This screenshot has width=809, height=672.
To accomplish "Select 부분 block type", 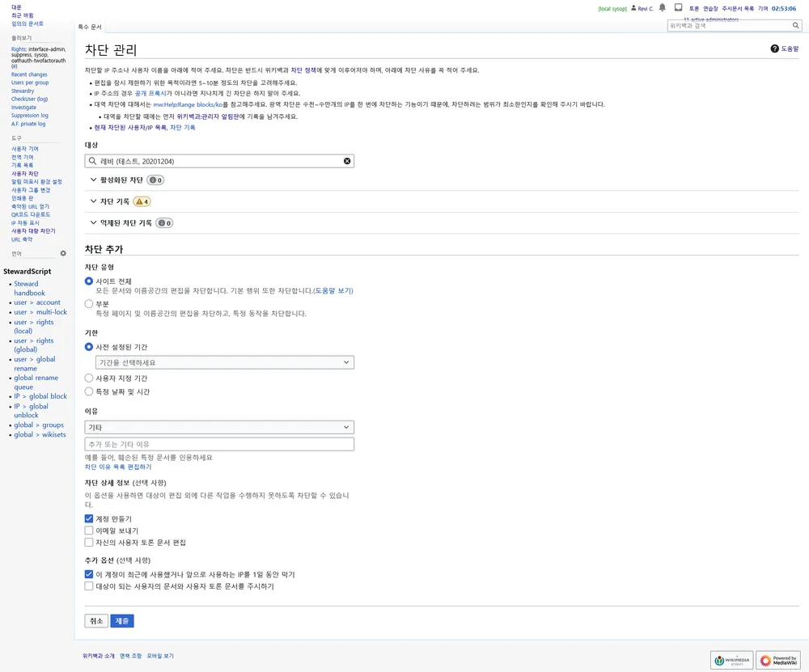I will (89, 304).
